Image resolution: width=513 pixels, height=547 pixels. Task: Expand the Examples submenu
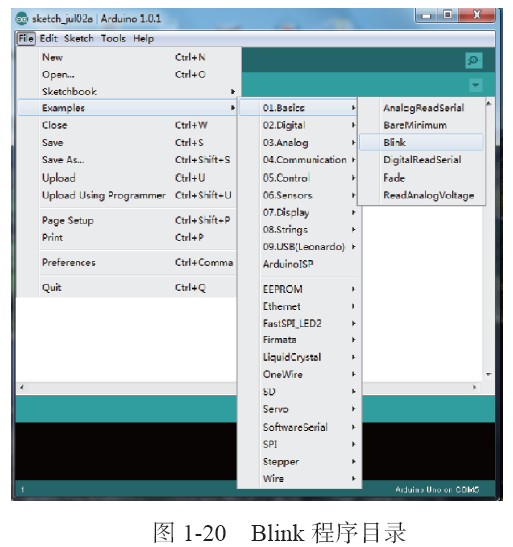point(127,108)
